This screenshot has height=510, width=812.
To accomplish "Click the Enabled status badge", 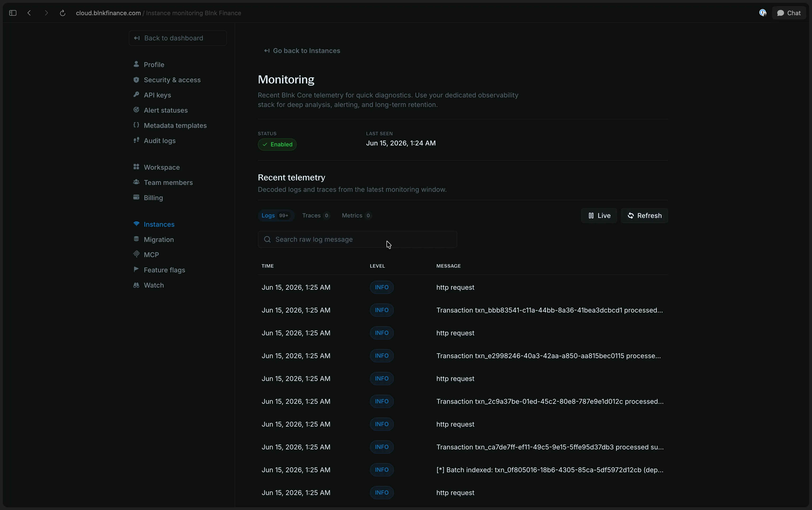I will (x=277, y=144).
